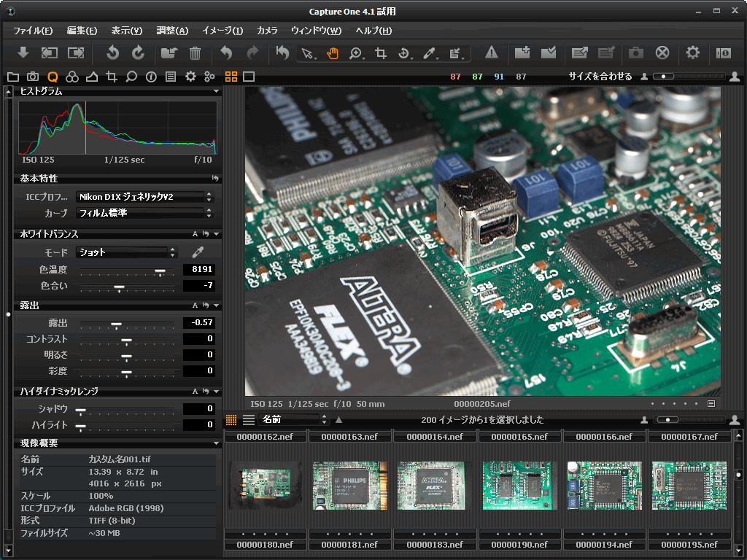The width and height of the screenshot is (747, 560).
Task: Toggle auto High Dynamic Range A button
Action: [x=195, y=391]
